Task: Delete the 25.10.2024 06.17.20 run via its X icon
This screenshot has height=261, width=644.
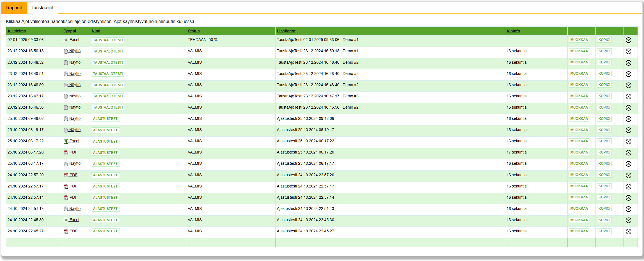Action: point(629,153)
